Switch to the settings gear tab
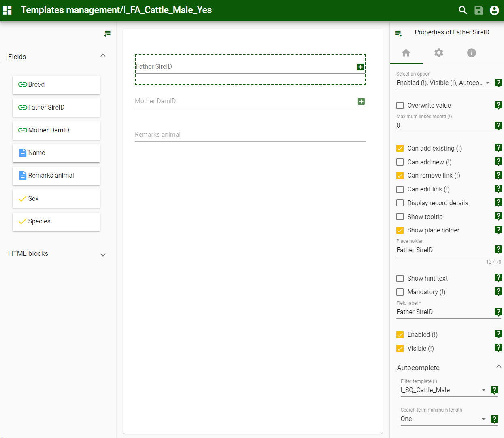 click(439, 53)
